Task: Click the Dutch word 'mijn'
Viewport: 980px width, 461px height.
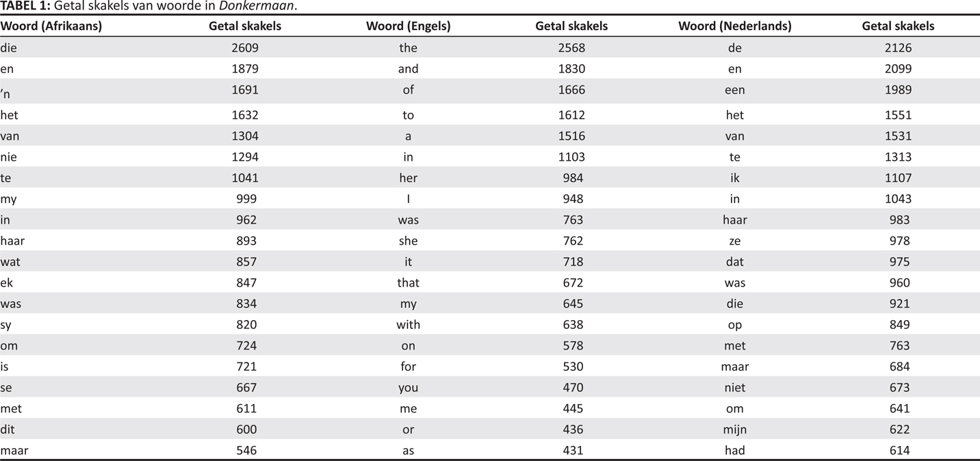Action: (734, 430)
